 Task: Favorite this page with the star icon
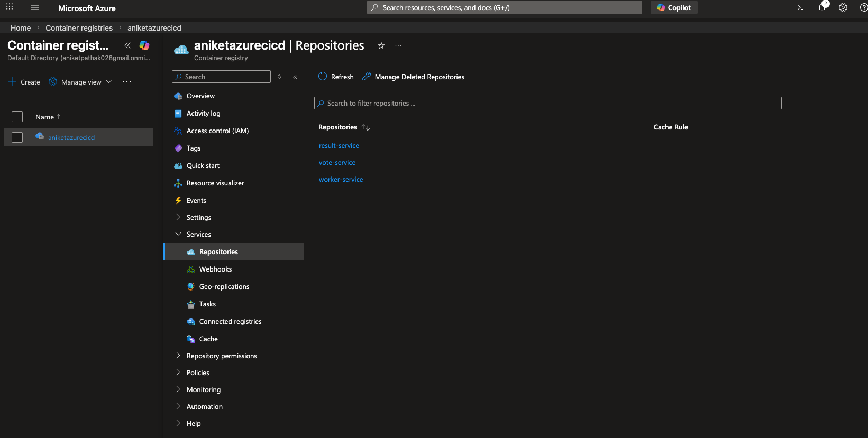click(381, 46)
